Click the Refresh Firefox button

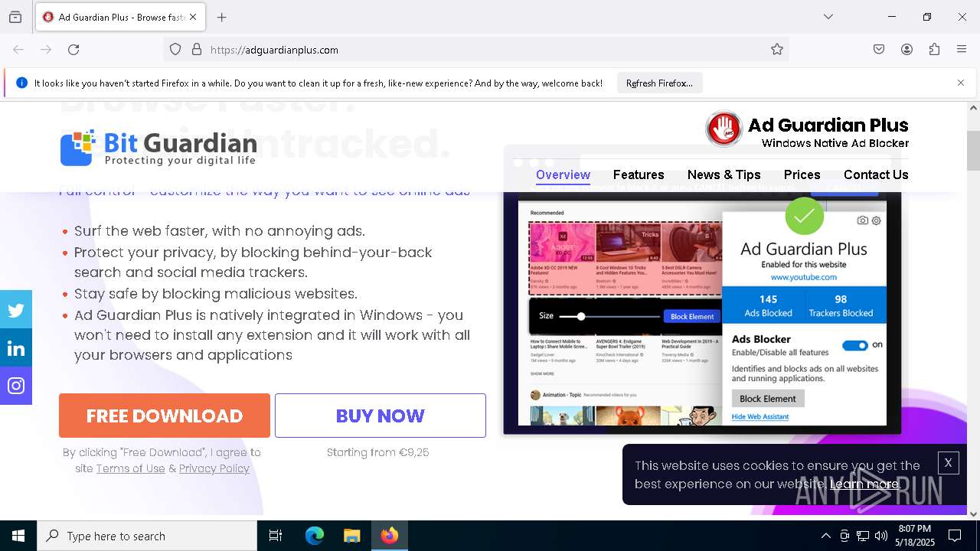tap(659, 83)
